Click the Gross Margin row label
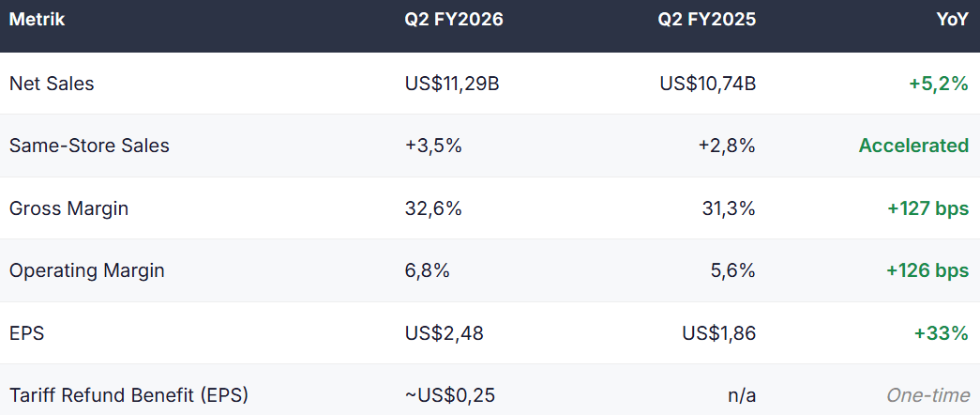Image resolution: width=980 pixels, height=415 pixels. point(68,208)
